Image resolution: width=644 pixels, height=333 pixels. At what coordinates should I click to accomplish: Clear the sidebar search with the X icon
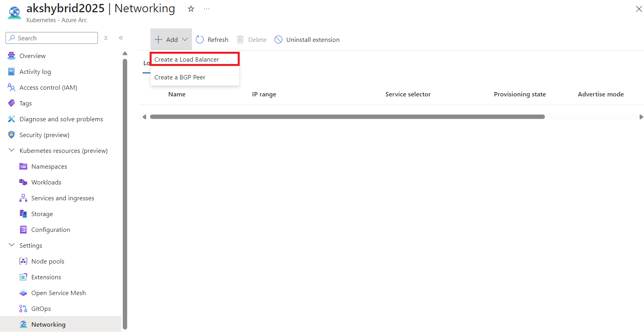pos(106,38)
